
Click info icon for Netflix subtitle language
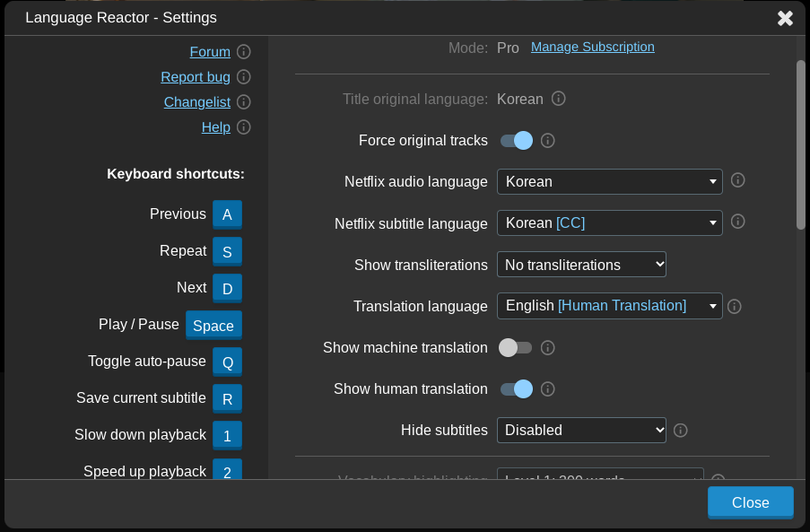click(737, 222)
